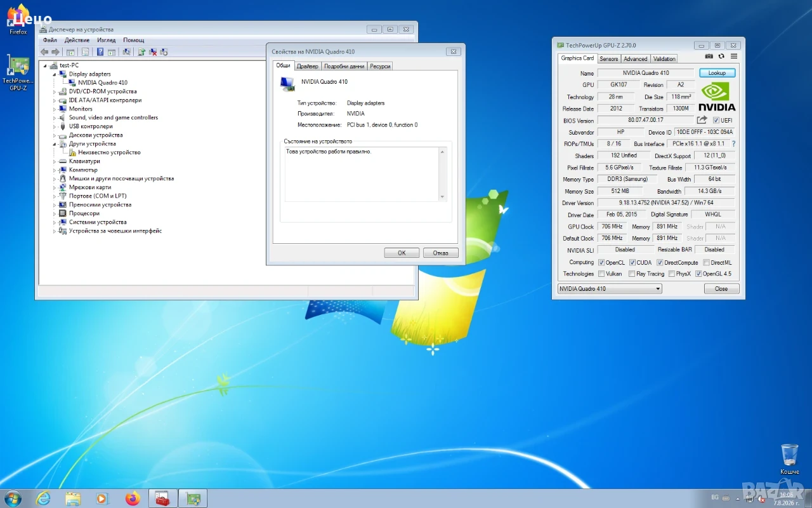The image size is (812, 508).
Task: Toggle the CUDA checkbox
Action: (x=632, y=263)
